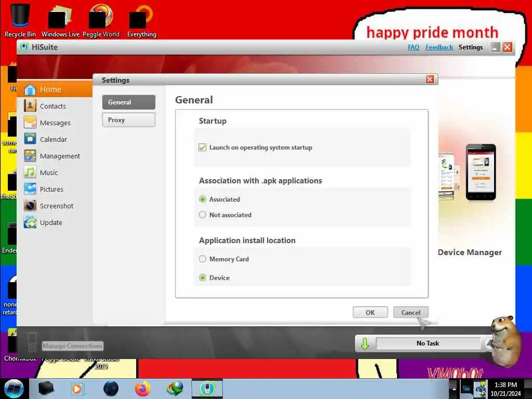The width and height of the screenshot is (532, 399).
Task: Open the Pictures sidebar icon
Action: pos(30,189)
